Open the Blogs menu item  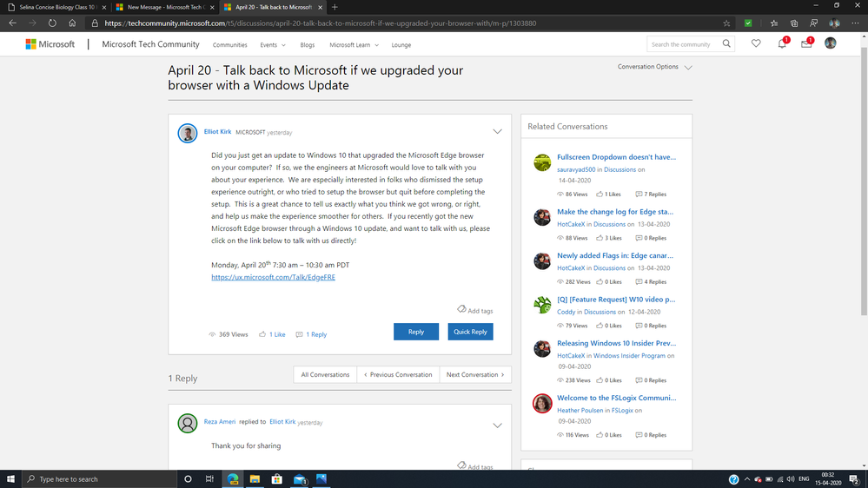tap(308, 45)
